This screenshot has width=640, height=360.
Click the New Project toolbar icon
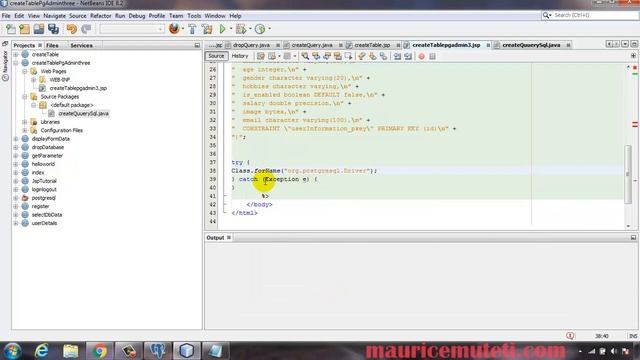[x=24, y=29]
